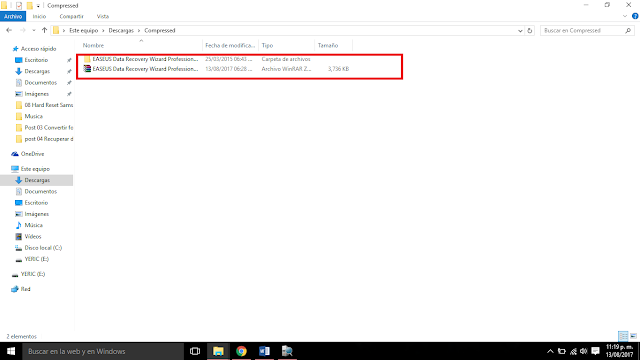Go up one folder level
The width and height of the screenshot is (640, 360).
44,30
